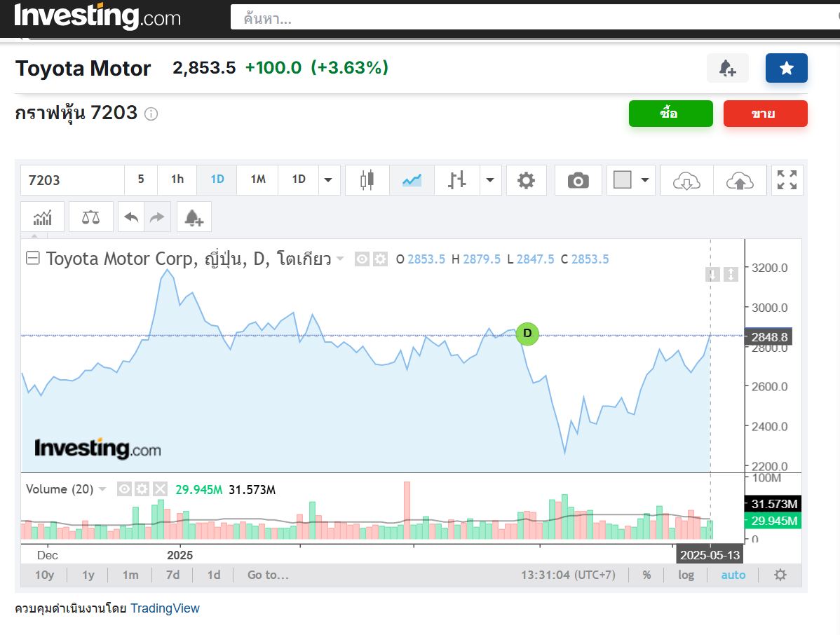Click the gray layout square swatch

623,180
